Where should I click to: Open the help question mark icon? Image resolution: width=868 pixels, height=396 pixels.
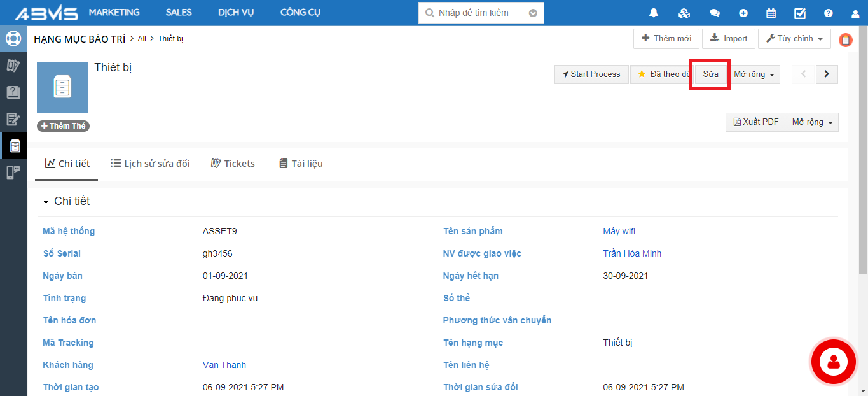tap(828, 13)
